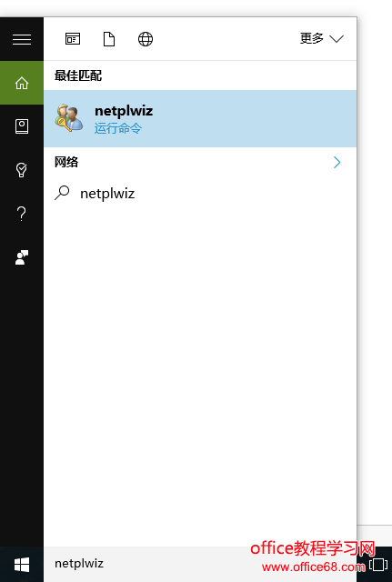Screen dimensions: 392x582
Task: Open the lightbulb tips icon in sidebar
Action: tap(22, 170)
